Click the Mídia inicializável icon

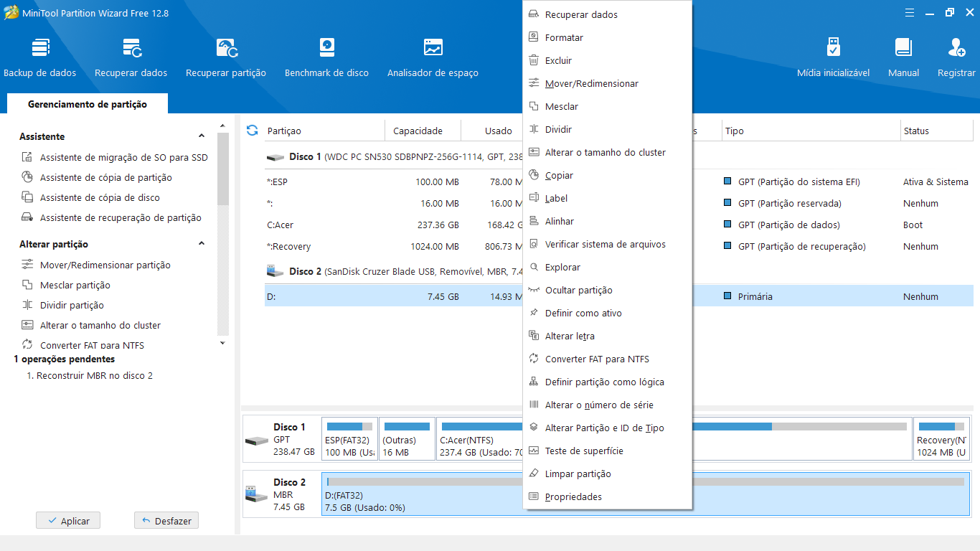[833, 57]
